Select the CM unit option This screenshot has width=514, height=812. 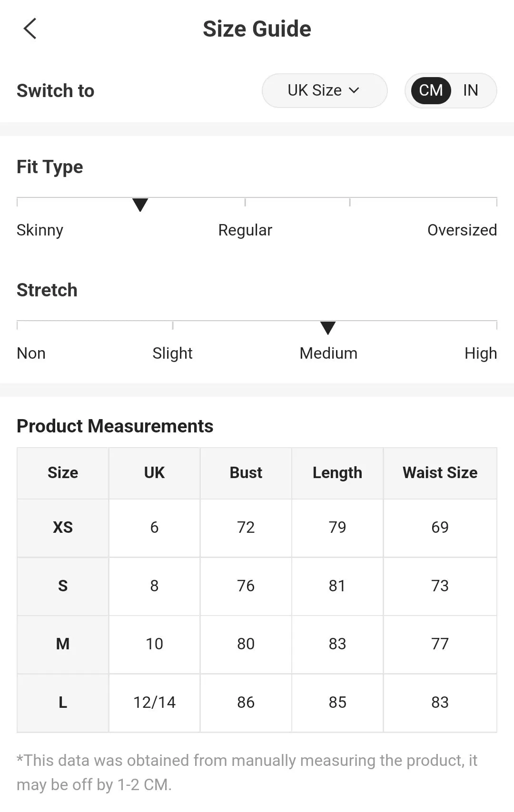[431, 90]
